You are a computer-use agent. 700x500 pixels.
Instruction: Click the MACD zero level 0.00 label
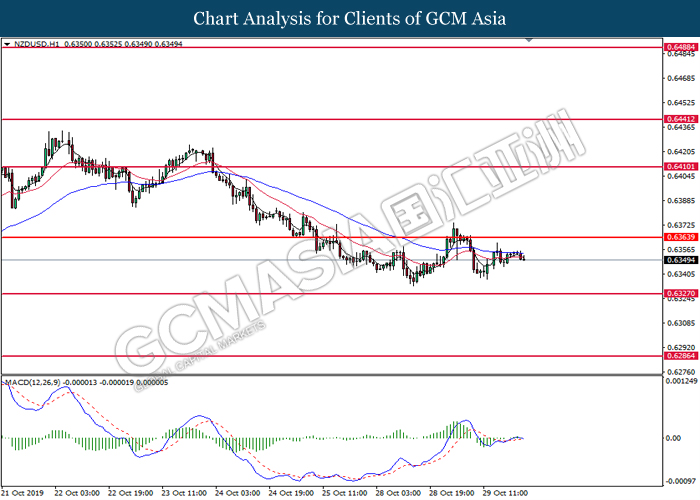pos(673,438)
